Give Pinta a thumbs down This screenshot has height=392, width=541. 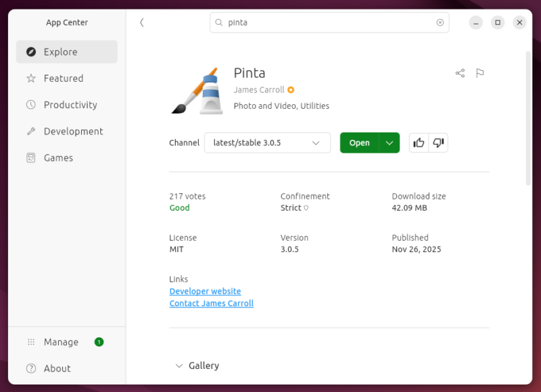click(438, 143)
